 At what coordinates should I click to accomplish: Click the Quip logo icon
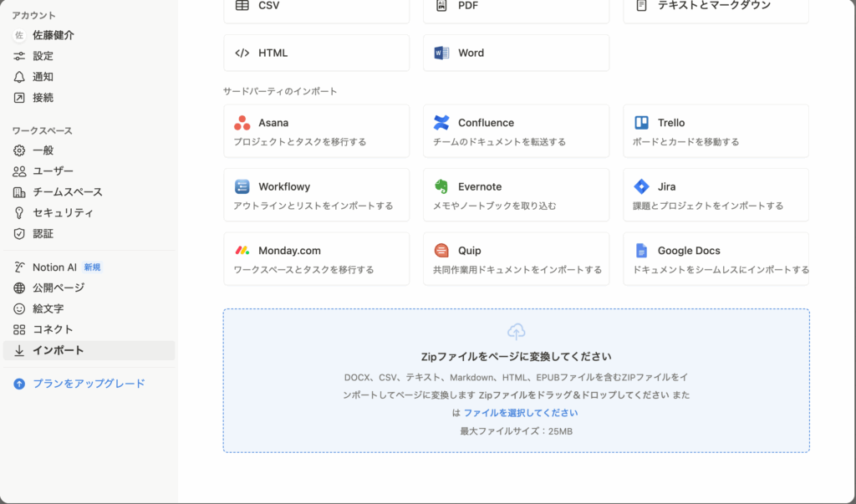(441, 251)
